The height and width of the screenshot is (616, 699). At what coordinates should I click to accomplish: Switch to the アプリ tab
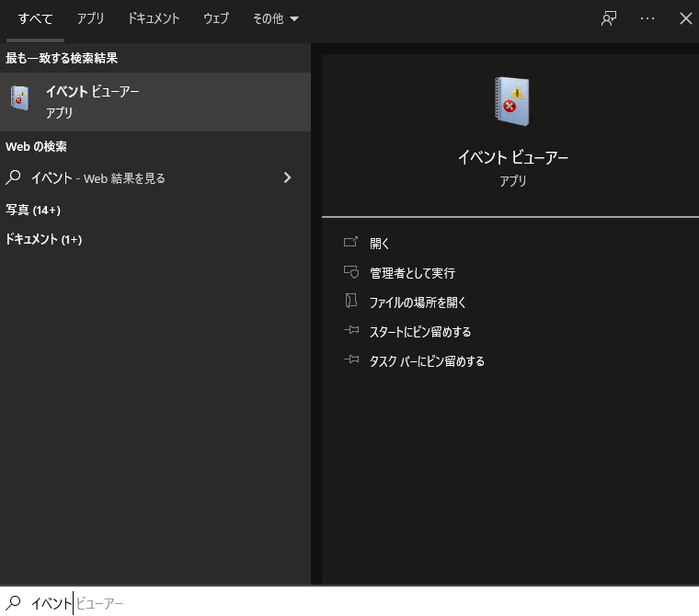coord(90,18)
